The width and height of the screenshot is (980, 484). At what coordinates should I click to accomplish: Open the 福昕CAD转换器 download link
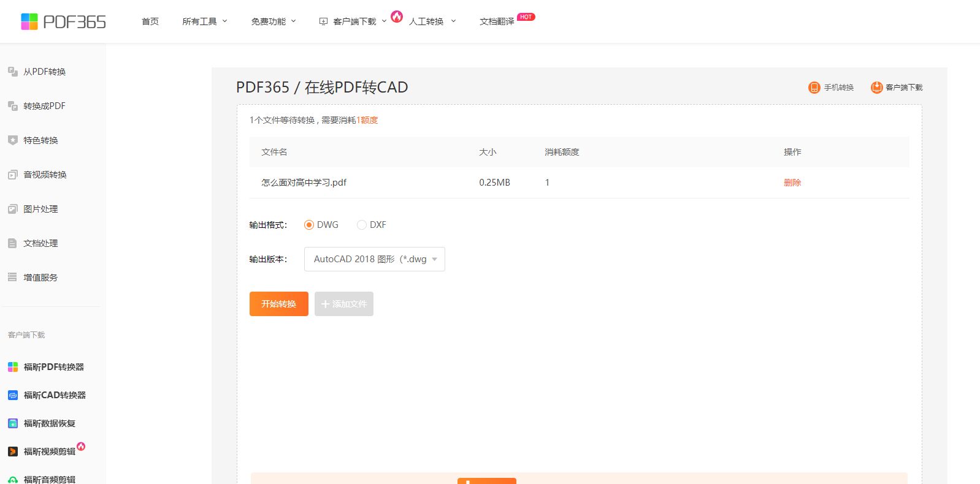coord(55,395)
